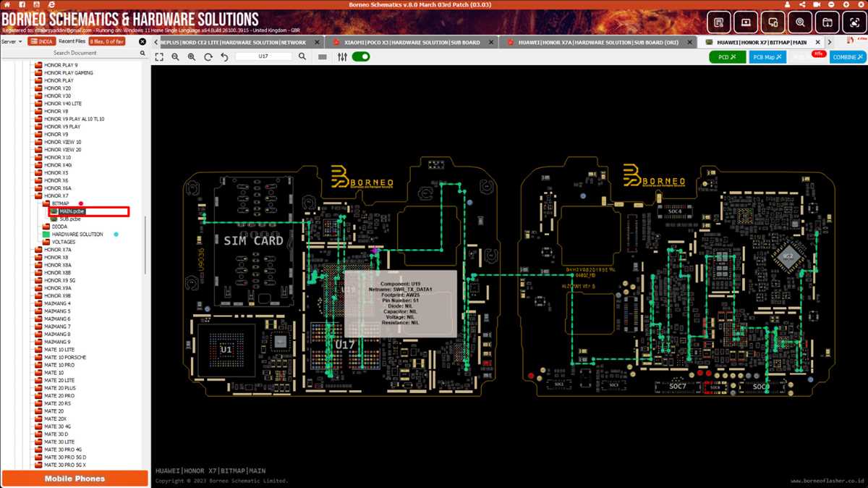Open the HARDWARE SOLUTION entry
The height and width of the screenshot is (488, 868).
pyautogui.click(x=77, y=235)
